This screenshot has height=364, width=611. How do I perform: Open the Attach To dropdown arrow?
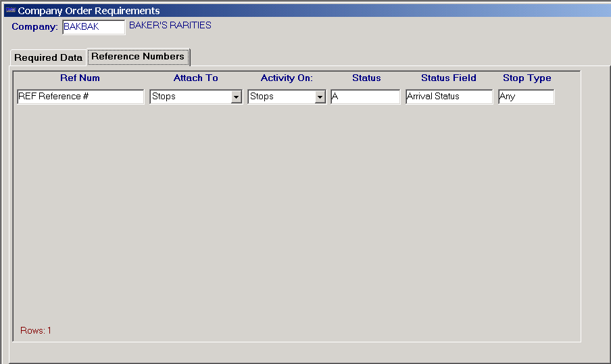(236, 97)
